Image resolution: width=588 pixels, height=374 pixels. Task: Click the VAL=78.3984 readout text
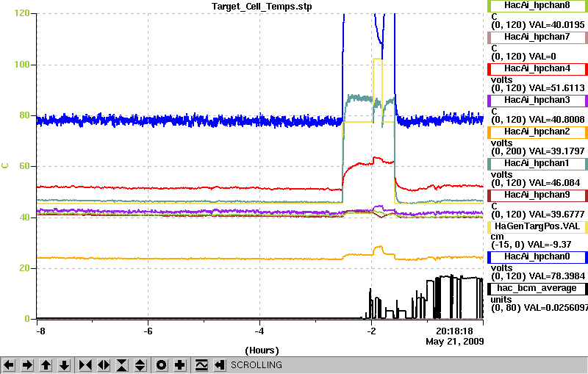556,276
